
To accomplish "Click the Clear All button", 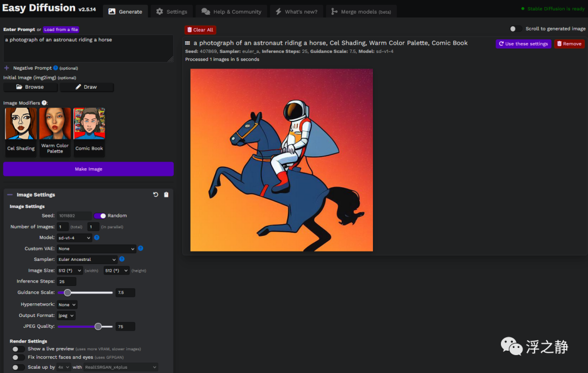I will point(200,30).
